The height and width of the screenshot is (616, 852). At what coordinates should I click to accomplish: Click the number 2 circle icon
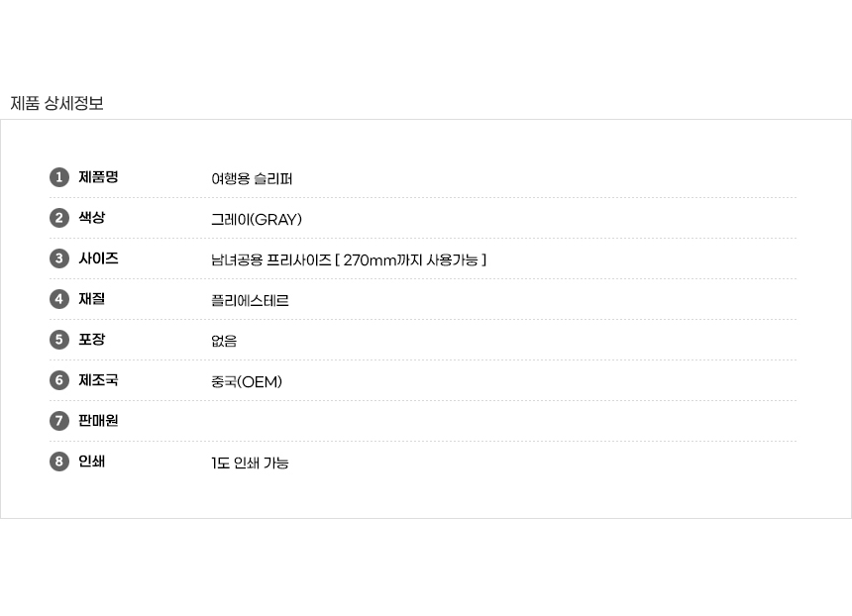(59, 218)
